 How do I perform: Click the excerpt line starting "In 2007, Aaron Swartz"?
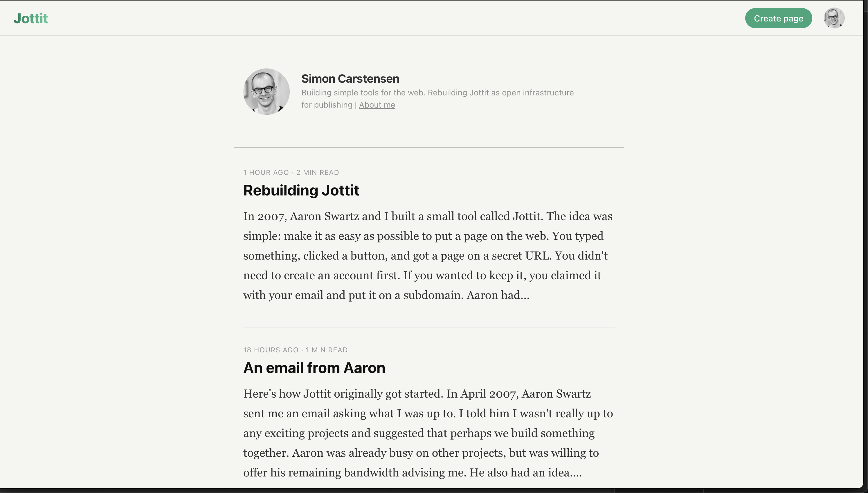(428, 216)
